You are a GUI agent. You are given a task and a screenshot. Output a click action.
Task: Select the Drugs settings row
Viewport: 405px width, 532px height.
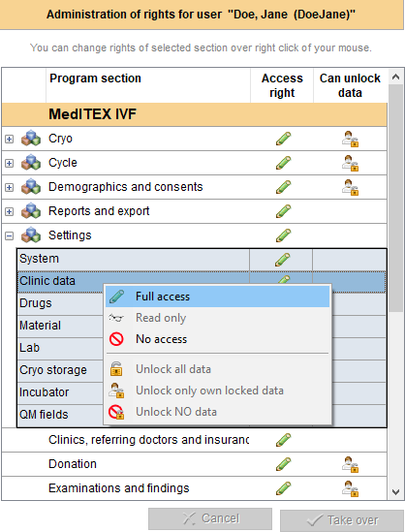(60, 303)
